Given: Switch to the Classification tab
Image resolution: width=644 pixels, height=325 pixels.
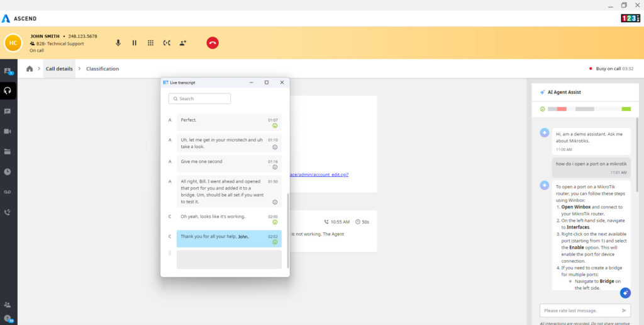Looking at the screenshot, I should [103, 69].
